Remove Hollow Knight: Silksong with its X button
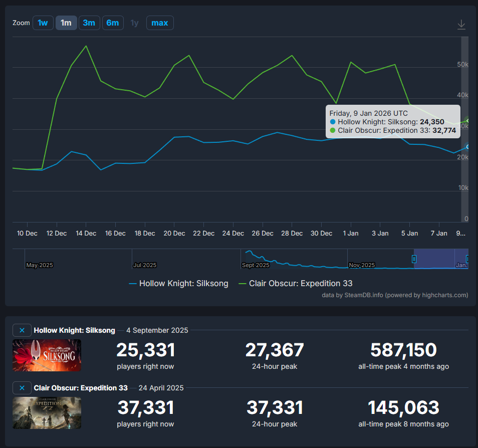Viewport: 478px width, 448px height. (x=22, y=330)
